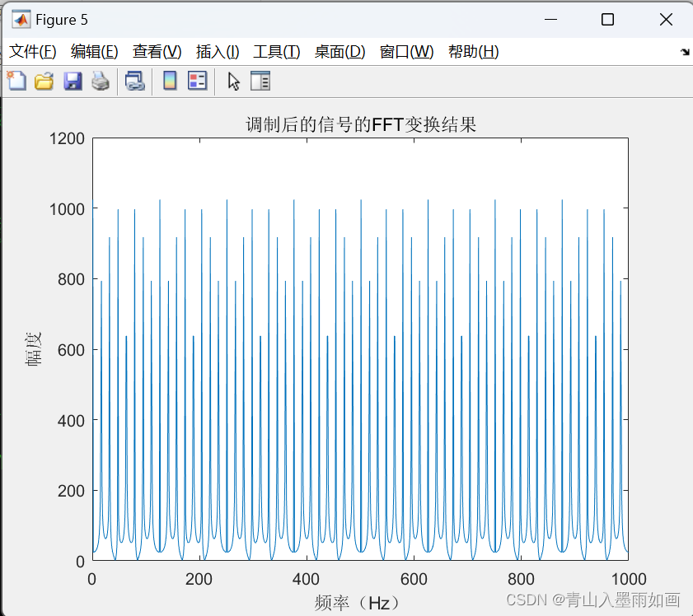Print the figure using the printer icon
Screen dimensions: 693x616
pyautogui.click(x=101, y=80)
